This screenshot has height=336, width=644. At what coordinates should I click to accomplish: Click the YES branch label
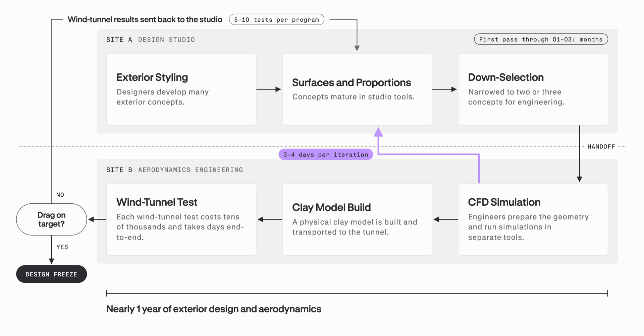[x=62, y=247]
